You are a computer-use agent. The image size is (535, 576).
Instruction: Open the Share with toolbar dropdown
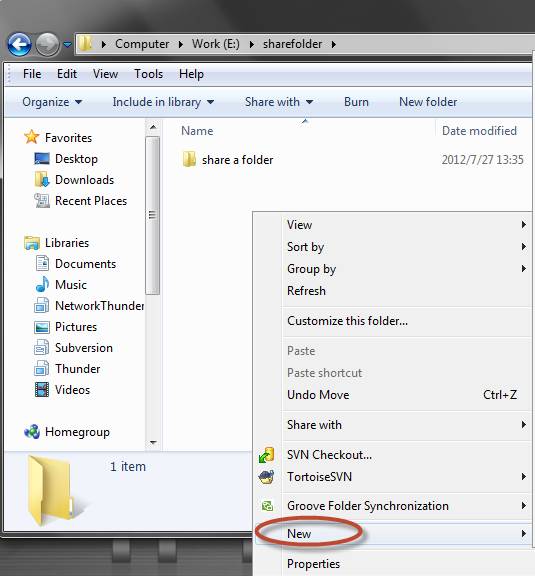coord(279,102)
